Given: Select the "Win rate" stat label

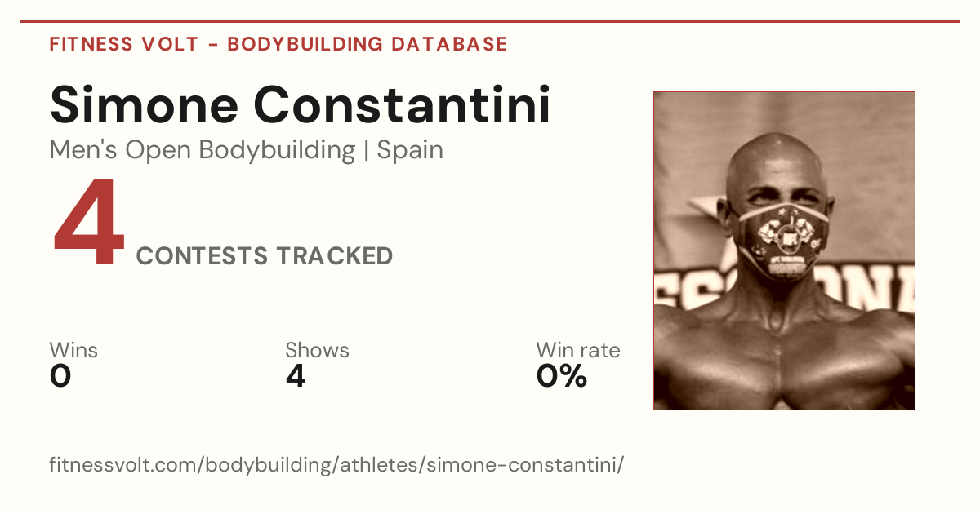Looking at the screenshot, I should point(578,350).
